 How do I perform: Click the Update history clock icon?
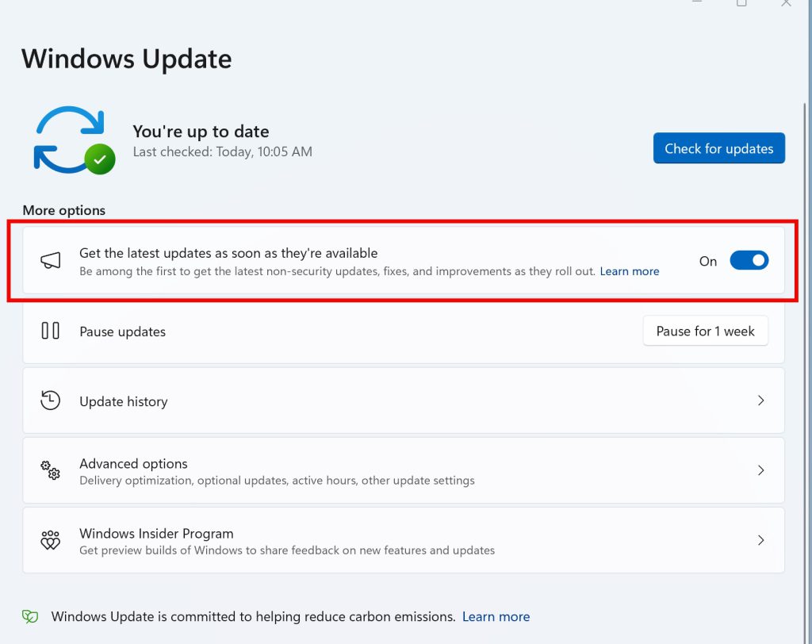(50, 401)
